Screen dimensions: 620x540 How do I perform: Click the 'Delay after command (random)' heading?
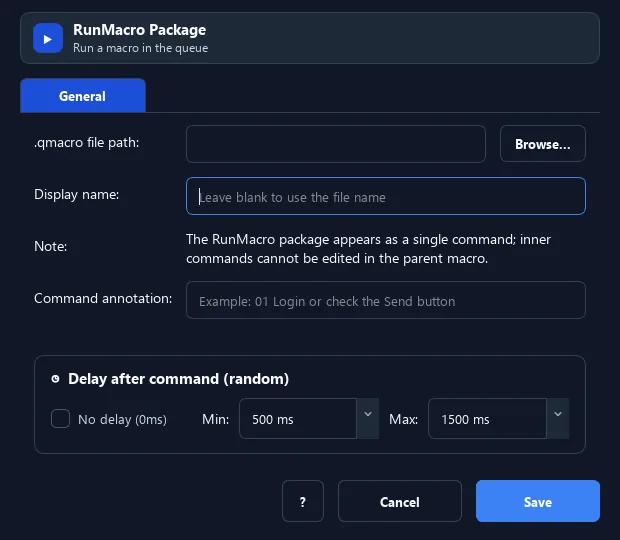178,379
